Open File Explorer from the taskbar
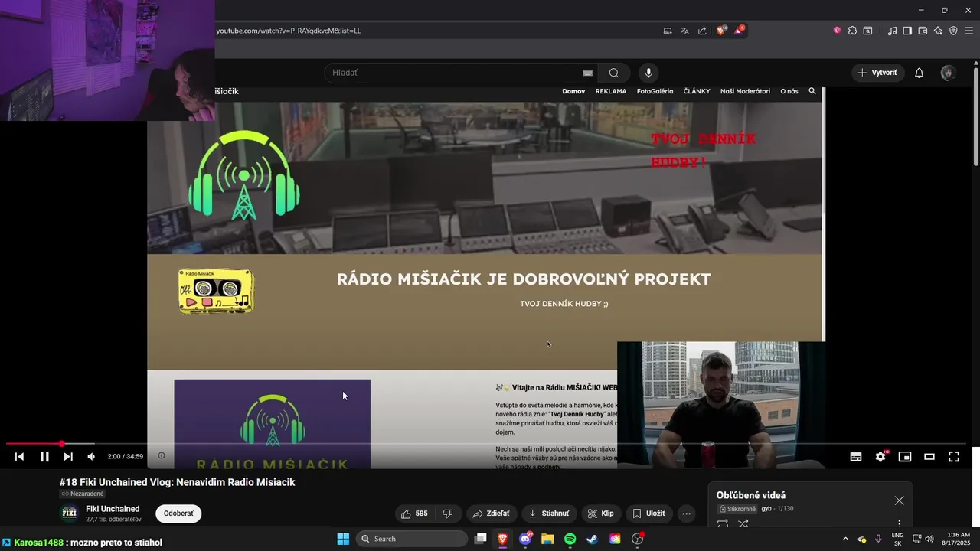This screenshot has height=551, width=980. click(x=547, y=539)
